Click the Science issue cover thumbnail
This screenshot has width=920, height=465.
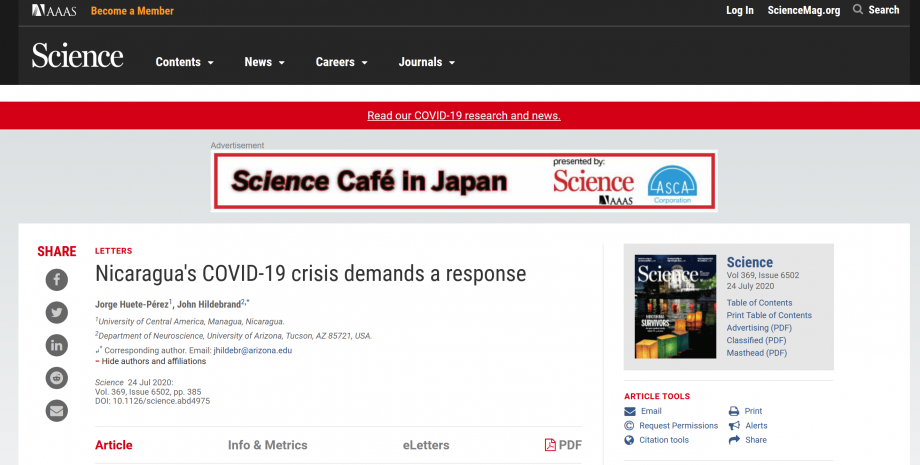click(x=675, y=307)
